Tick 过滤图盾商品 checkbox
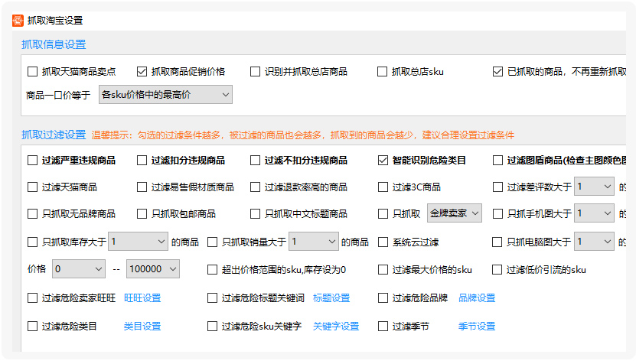Viewport: 636px width, 364px height. [x=497, y=161]
